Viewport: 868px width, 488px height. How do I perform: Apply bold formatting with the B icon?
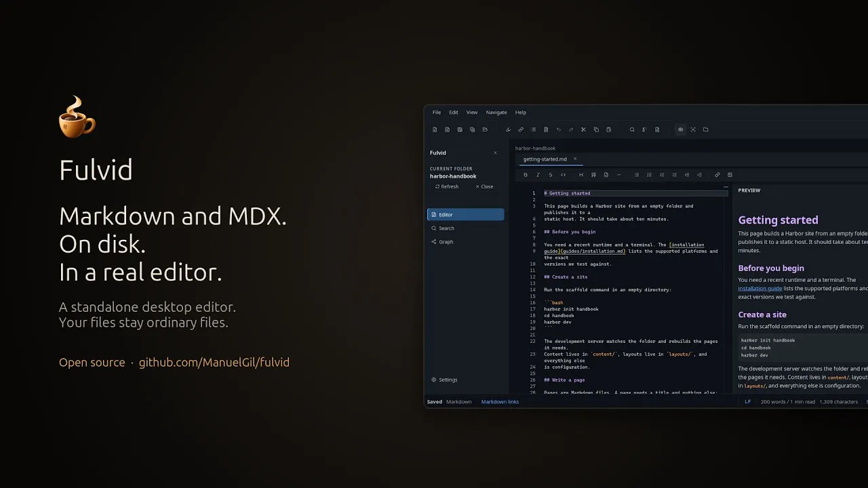coord(526,175)
